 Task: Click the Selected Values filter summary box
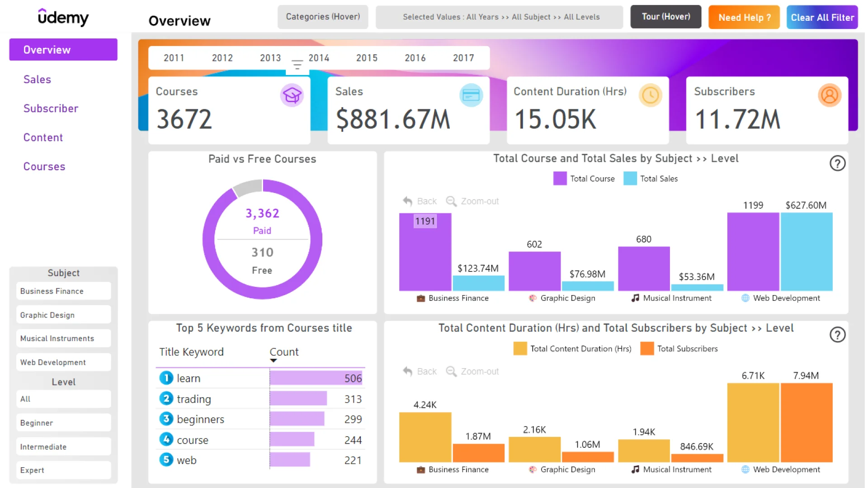[499, 17]
